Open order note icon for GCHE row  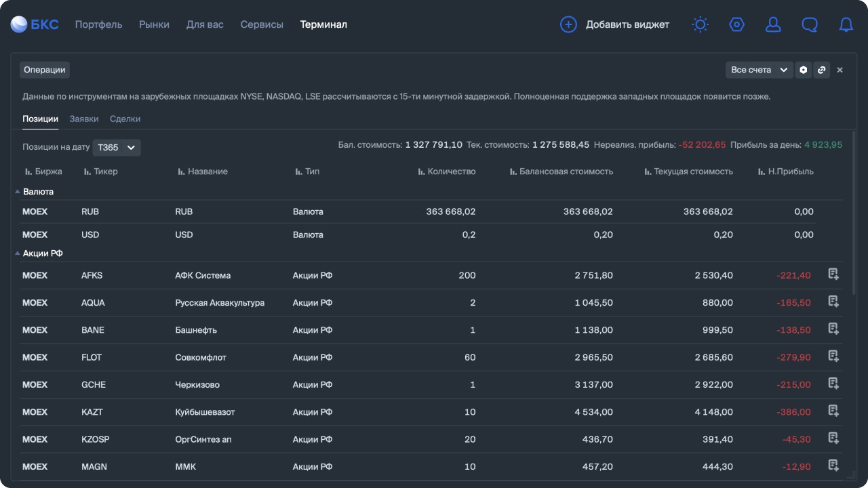click(x=833, y=383)
